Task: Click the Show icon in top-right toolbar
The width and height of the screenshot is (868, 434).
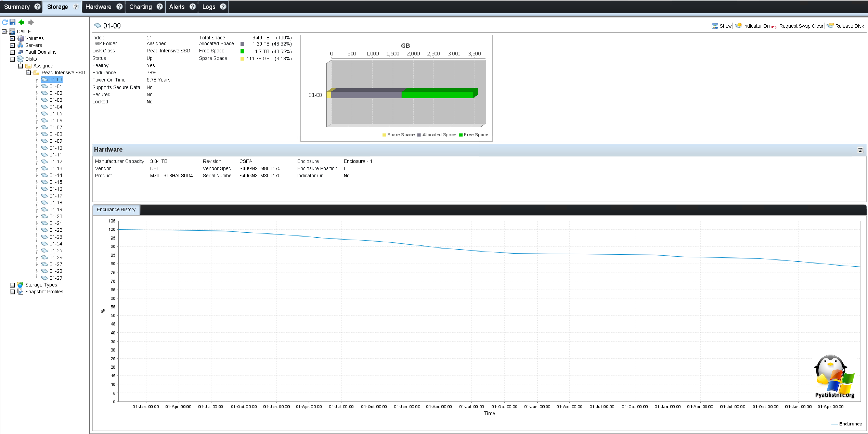Action: (x=715, y=26)
